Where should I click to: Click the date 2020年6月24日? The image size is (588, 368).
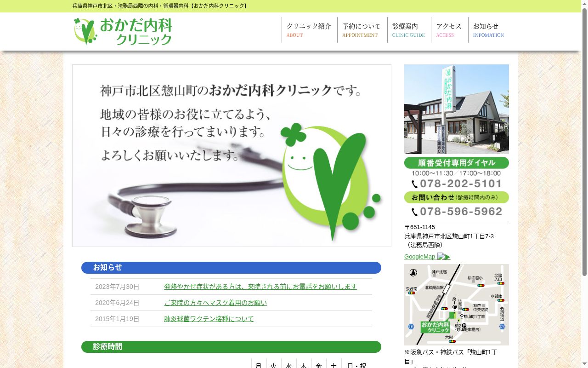click(x=117, y=303)
